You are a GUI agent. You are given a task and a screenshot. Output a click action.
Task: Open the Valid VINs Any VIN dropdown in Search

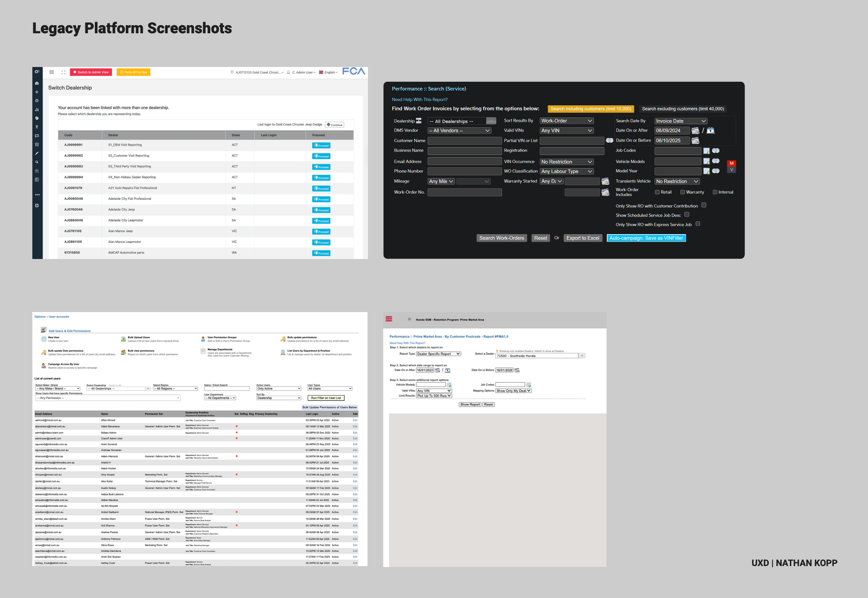[567, 131]
